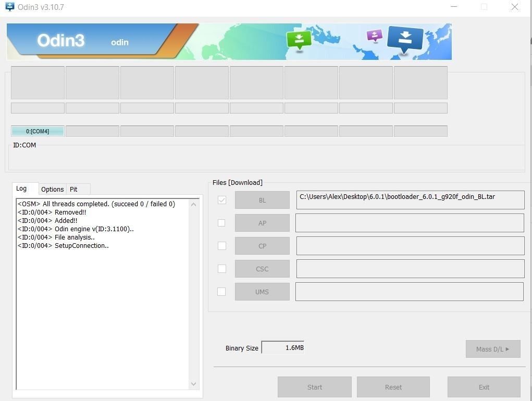Click the ID:COM label
532x401 pixels.
24,145
